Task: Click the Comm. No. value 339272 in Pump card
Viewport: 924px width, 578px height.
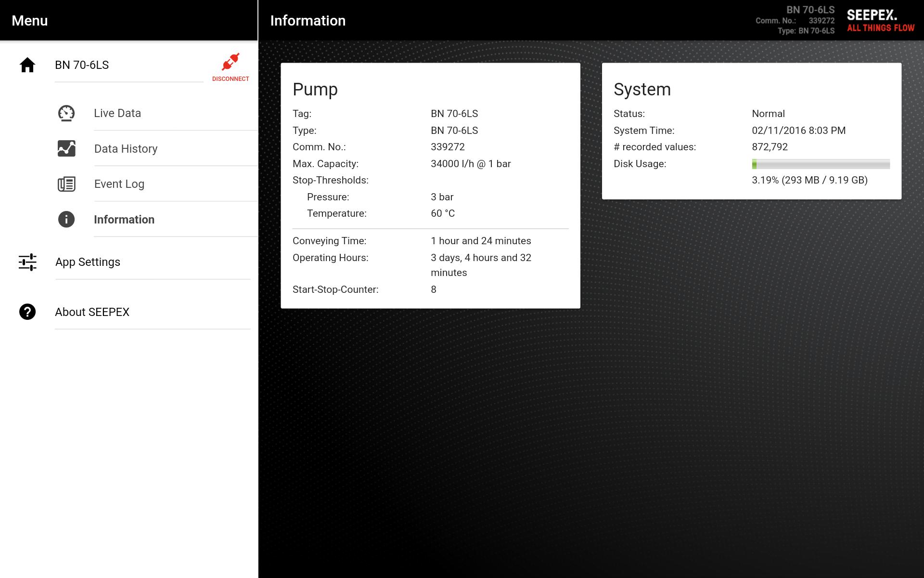Action: pos(448,147)
